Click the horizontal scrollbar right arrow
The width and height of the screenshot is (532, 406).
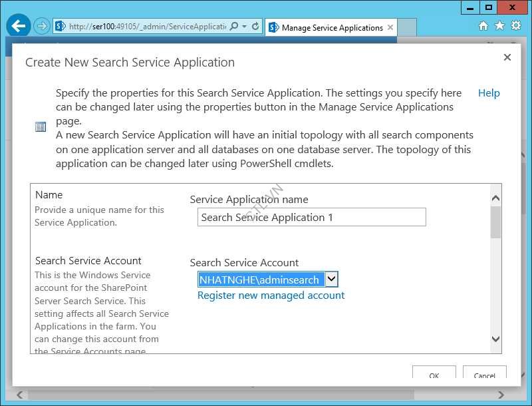coord(501,395)
